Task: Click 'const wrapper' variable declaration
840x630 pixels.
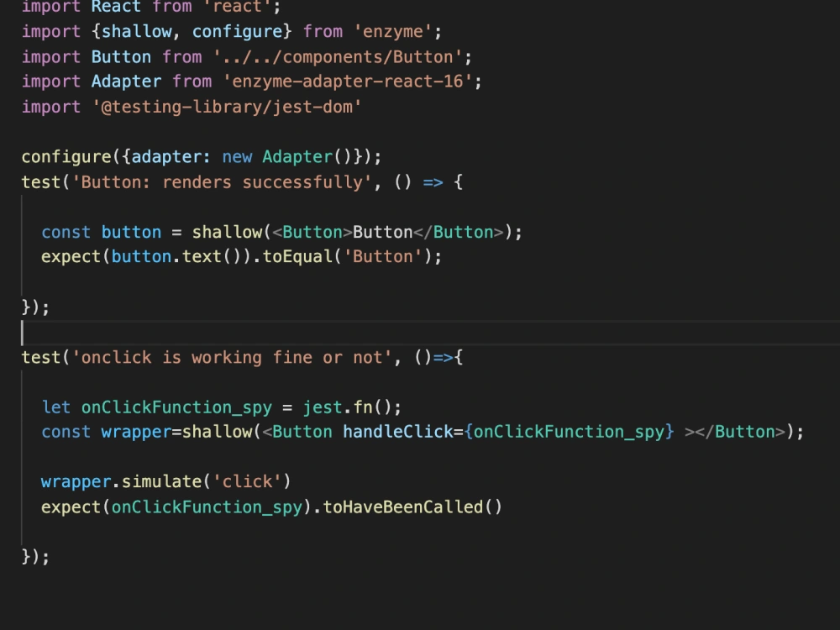Action: pos(106,432)
